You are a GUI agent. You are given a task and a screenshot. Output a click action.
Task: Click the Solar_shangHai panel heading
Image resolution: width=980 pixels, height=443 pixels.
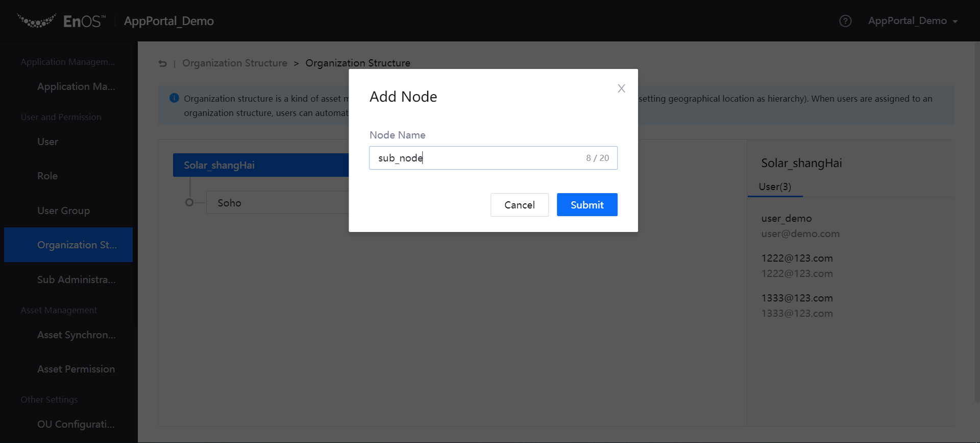coord(801,163)
